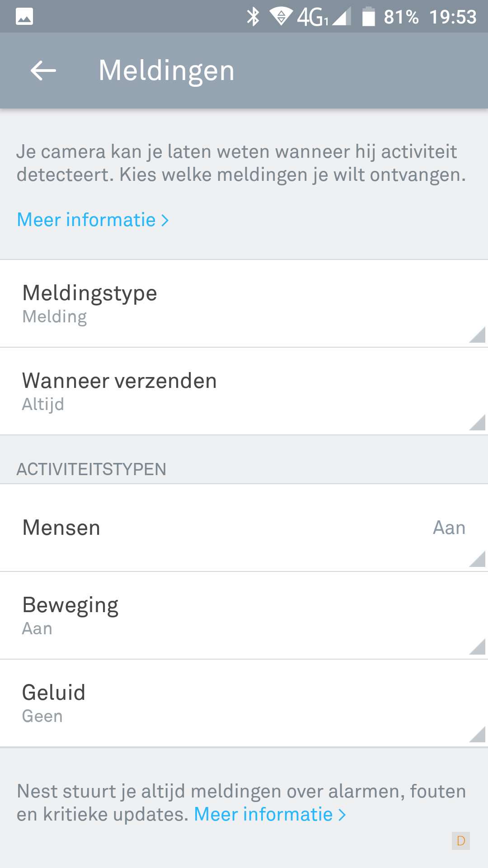Open Meer informatie link under camera description
Viewport: 488px width, 868px height.
pyautogui.click(x=86, y=220)
